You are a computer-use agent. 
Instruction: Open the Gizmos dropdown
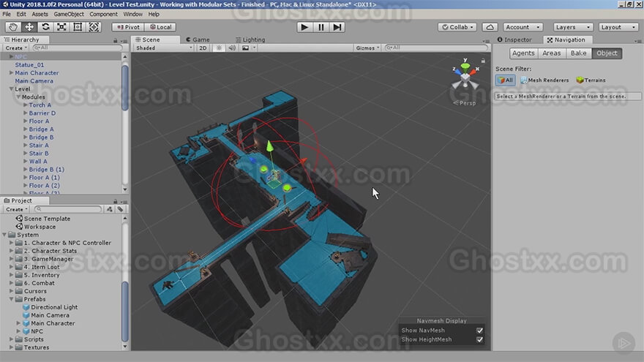point(367,48)
